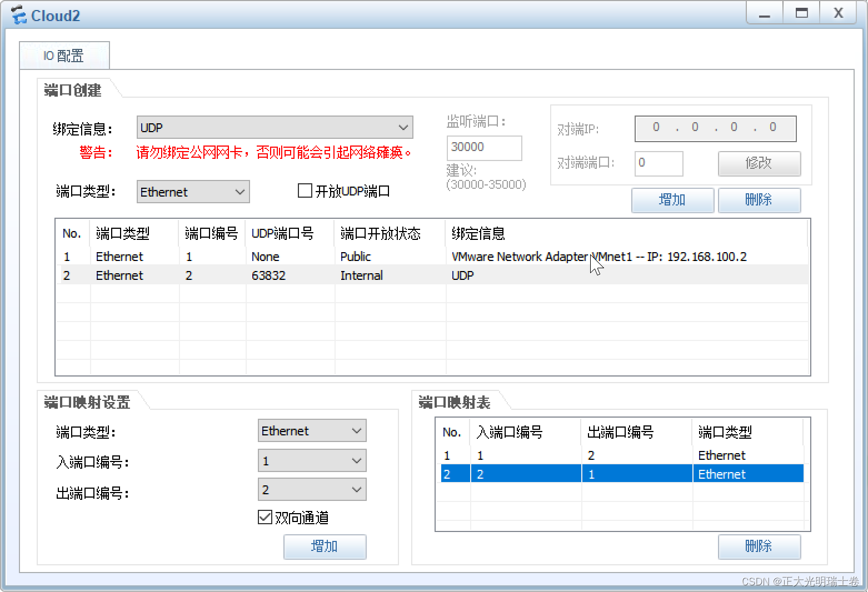Open the 端口类型 dropdown in 端口映射设置

pyautogui.click(x=312, y=431)
